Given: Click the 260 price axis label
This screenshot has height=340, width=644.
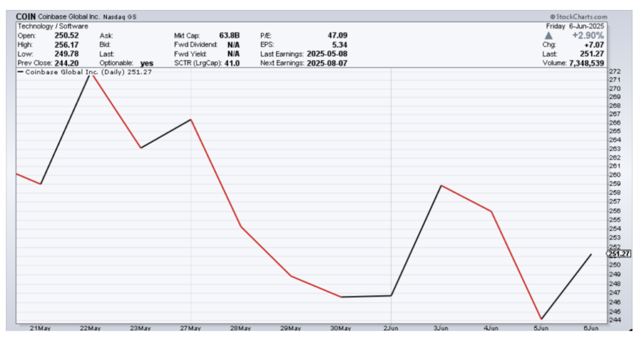Looking at the screenshot, I should (x=615, y=175).
